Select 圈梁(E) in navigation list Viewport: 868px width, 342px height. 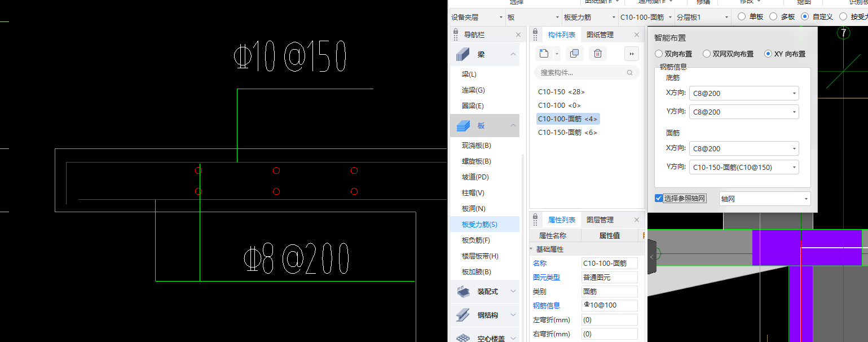coord(473,106)
